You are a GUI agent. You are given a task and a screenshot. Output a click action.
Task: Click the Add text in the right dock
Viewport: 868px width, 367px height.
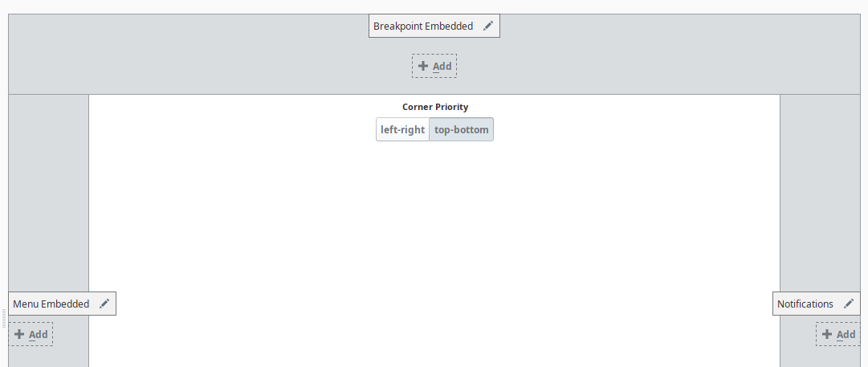846,334
